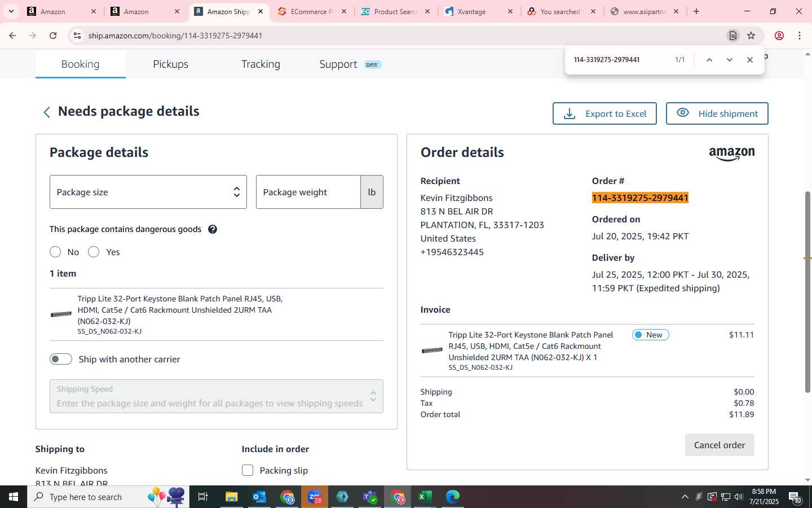Reload the page with the refresh icon
The width and height of the screenshot is (812, 508).
tap(53, 36)
